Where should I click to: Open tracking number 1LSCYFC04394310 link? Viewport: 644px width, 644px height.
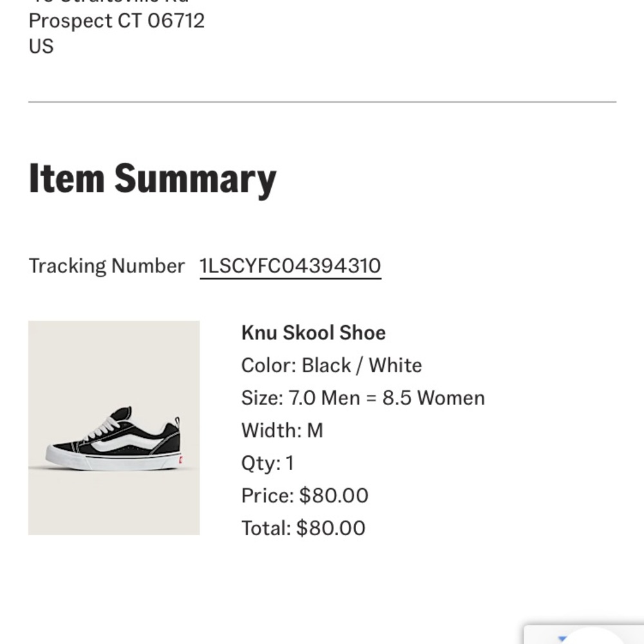tap(290, 266)
